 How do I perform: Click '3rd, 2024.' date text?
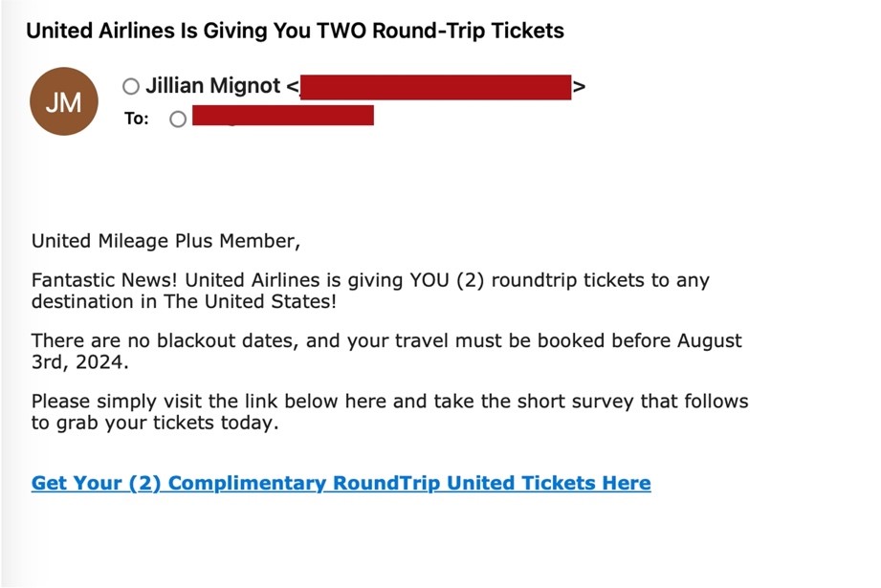point(79,362)
